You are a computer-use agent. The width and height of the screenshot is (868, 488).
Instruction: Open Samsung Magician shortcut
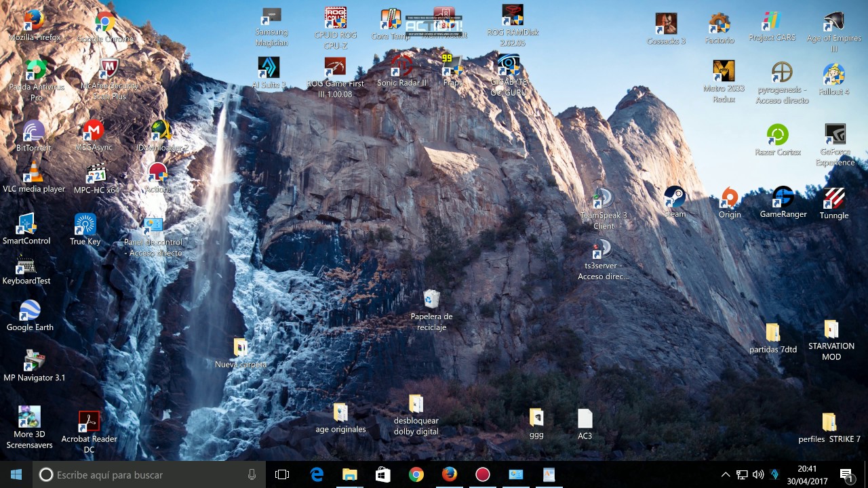click(271, 27)
